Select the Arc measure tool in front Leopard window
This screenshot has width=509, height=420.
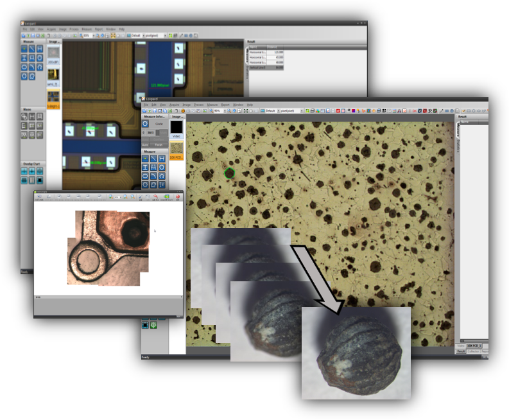[153, 176]
